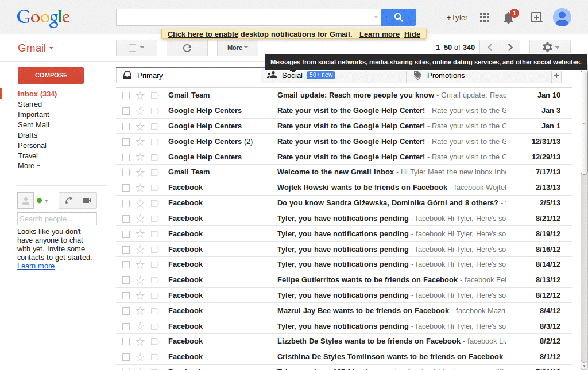Open the Personal label
This screenshot has width=588, height=370.
[x=32, y=145]
